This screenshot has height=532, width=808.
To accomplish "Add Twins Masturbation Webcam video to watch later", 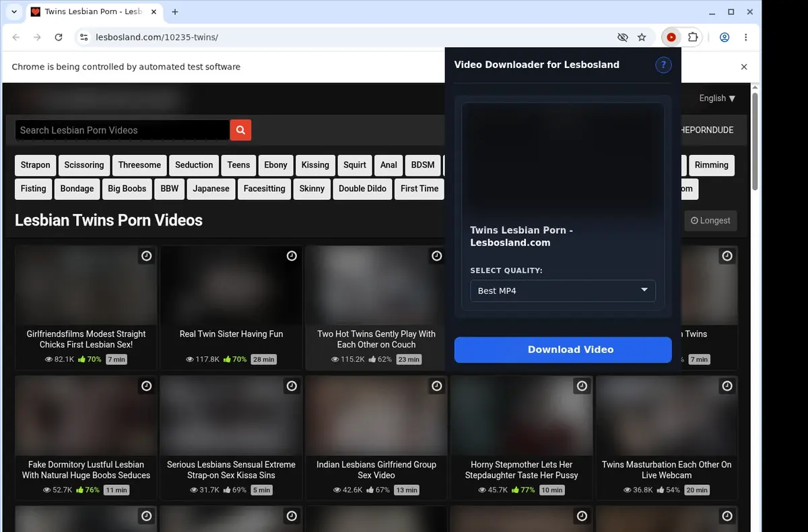I will [x=727, y=386].
